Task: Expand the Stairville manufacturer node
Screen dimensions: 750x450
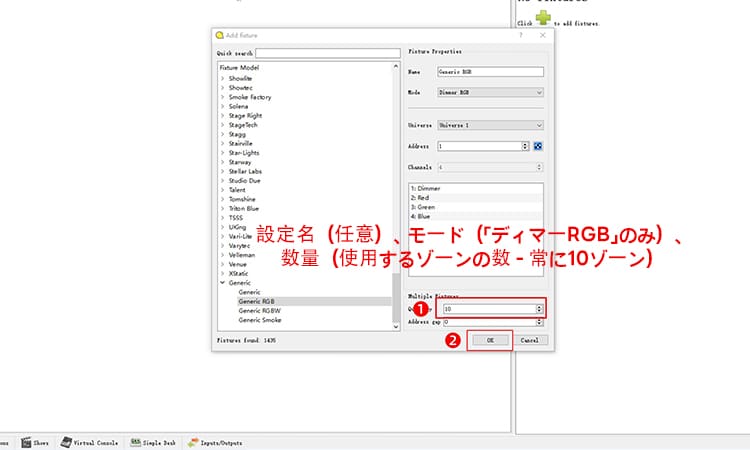Action: [x=222, y=143]
